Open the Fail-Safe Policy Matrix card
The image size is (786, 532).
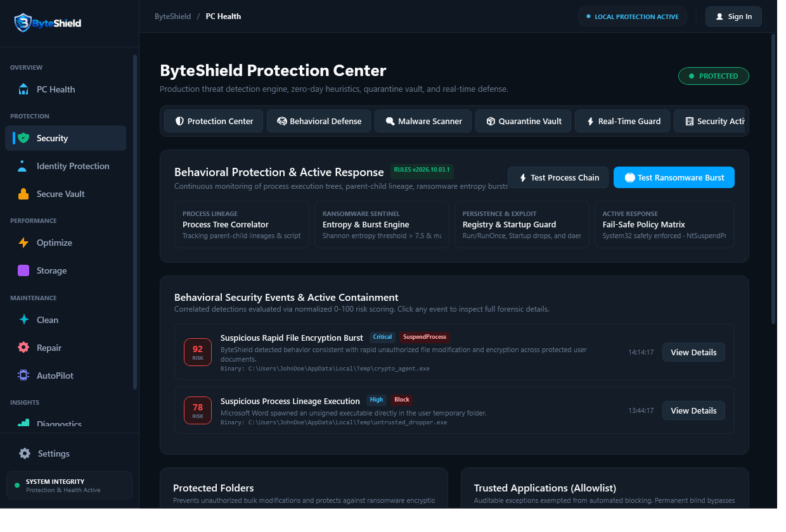point(664,224)
